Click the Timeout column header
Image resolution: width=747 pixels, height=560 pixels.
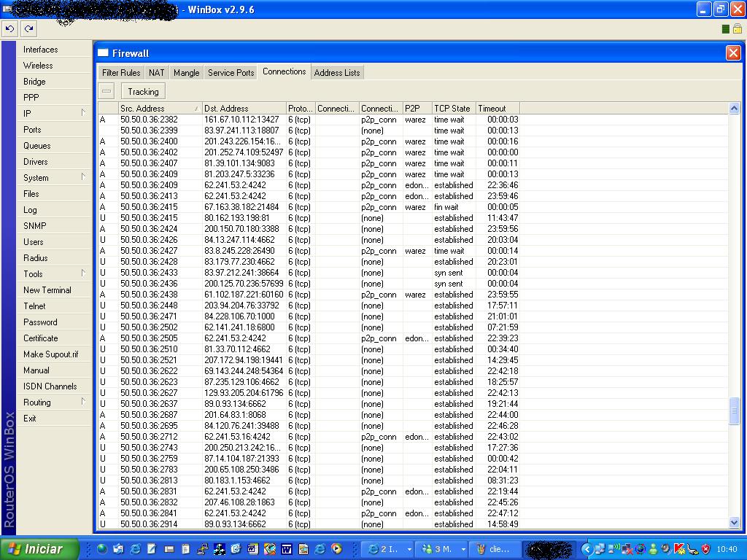coord(498,108)
